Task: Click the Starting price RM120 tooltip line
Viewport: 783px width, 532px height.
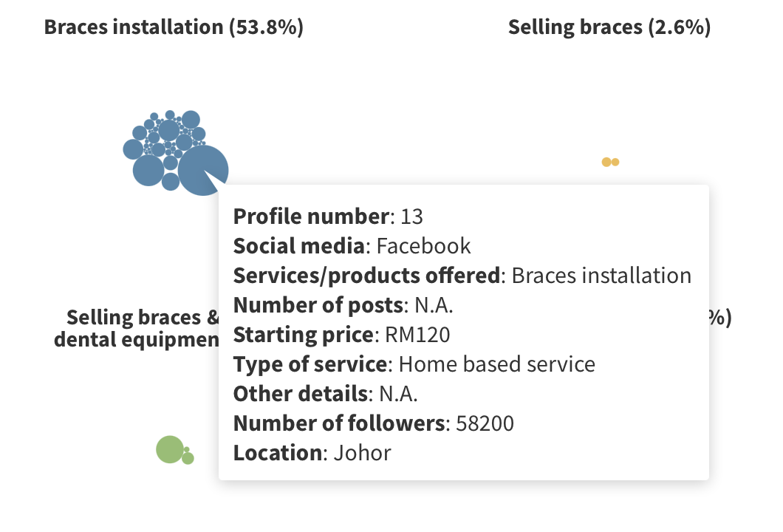Action: (x=341, y=335)
